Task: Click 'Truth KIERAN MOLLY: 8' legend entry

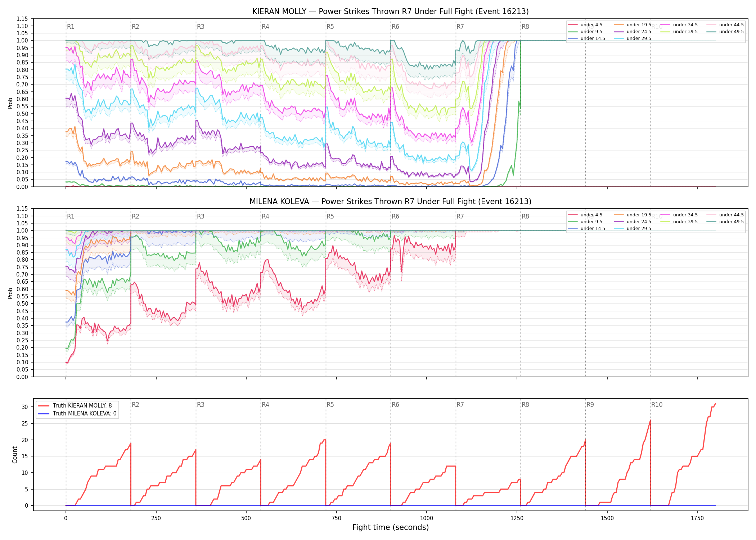Action: pyautogui.click(x=75, y=406)
